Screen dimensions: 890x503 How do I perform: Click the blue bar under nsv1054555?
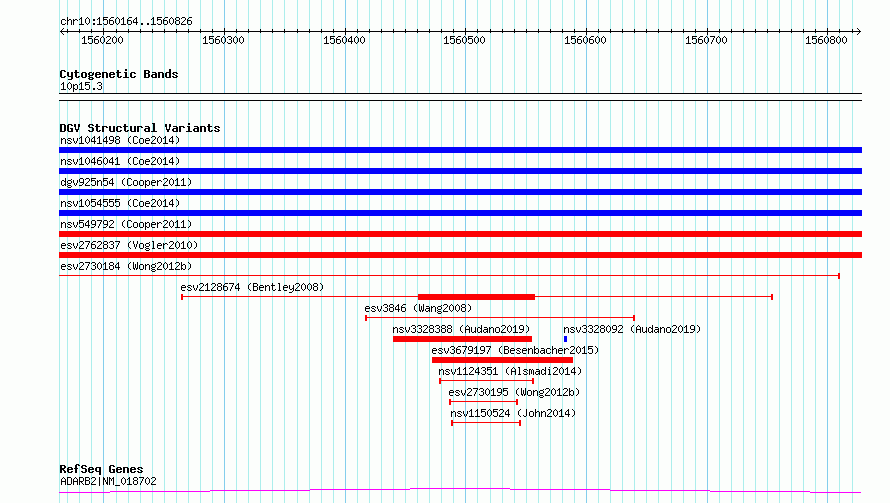click(460, 213)
